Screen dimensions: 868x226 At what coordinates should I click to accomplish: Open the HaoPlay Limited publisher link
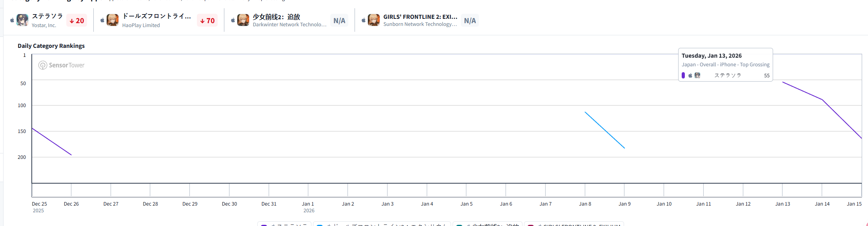click(141, 26)
